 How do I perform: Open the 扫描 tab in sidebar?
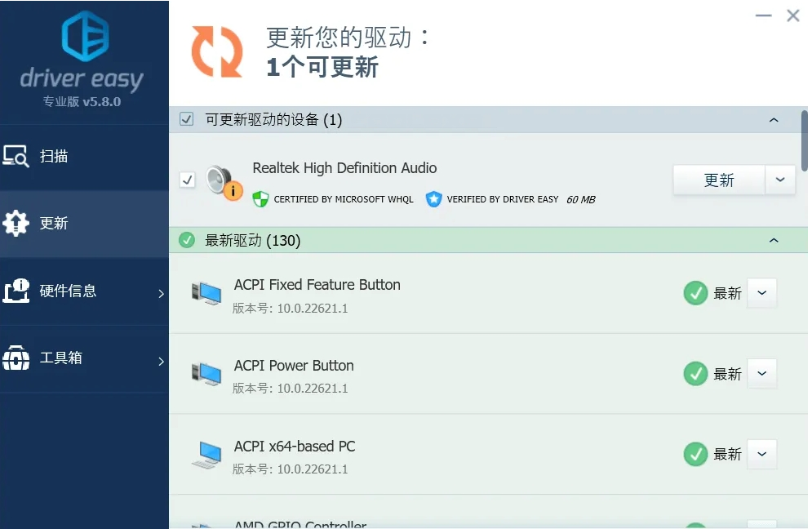point(84,156)
